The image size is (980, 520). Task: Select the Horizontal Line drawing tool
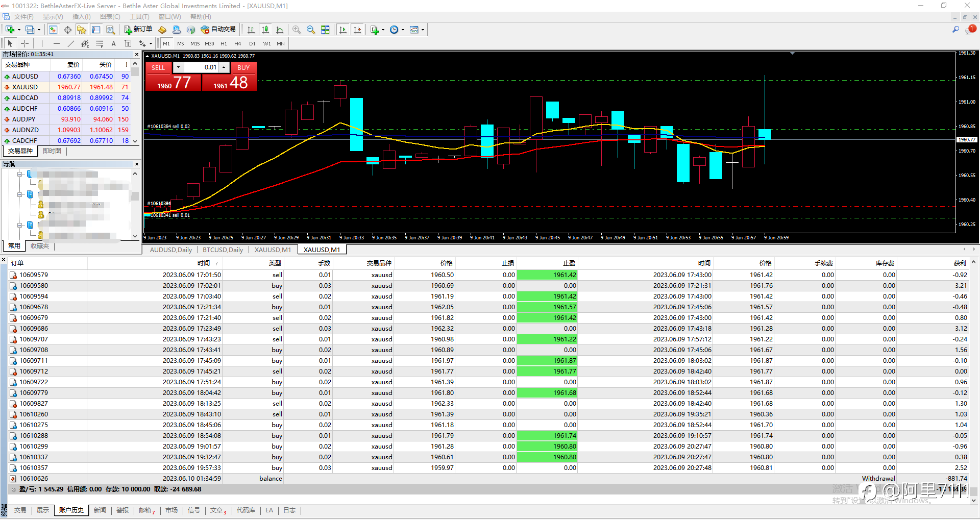(57, 43)
